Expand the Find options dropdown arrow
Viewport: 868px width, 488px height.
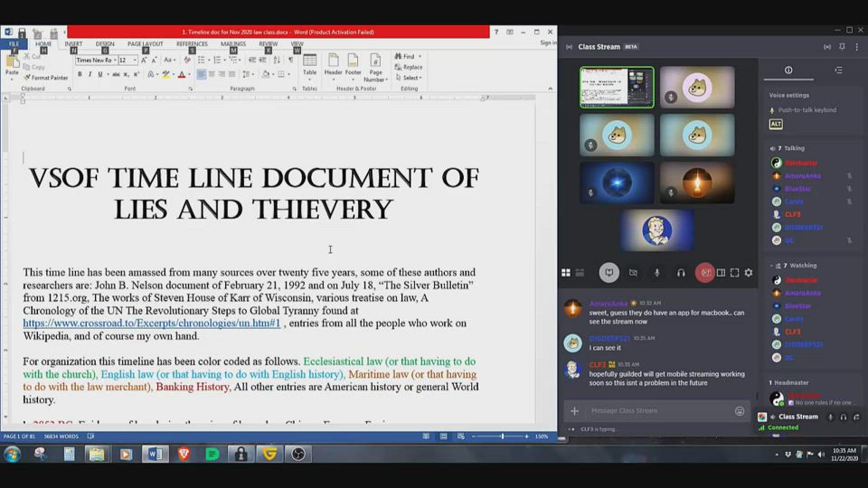tap(420, 56)
